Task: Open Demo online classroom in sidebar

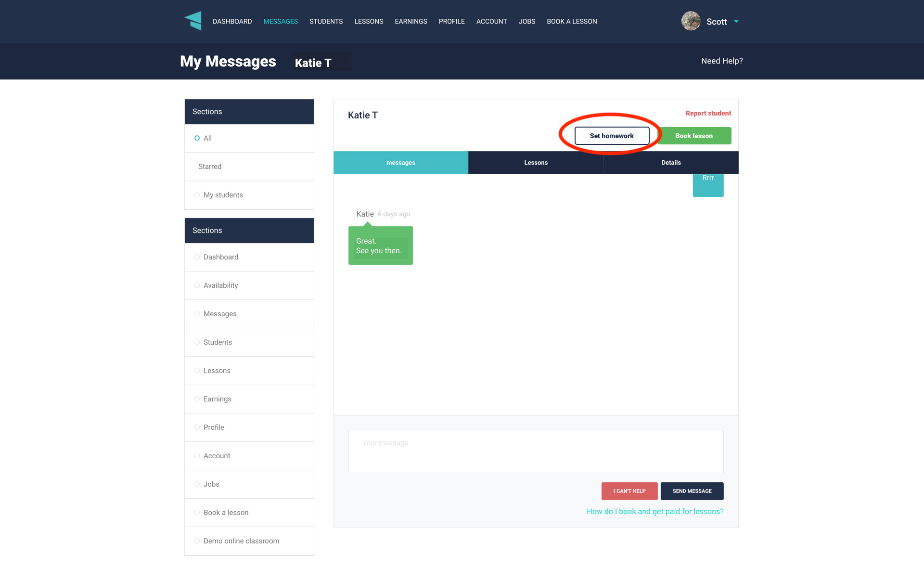Action: [249, 541]
